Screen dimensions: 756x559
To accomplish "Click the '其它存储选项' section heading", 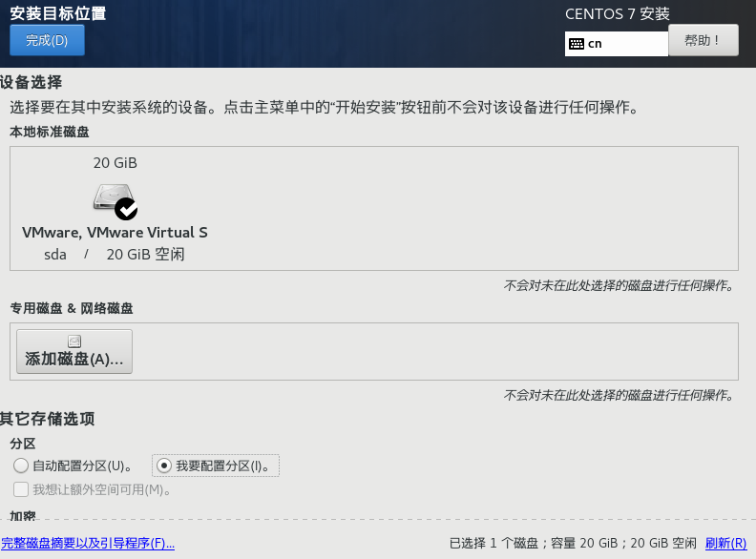I will tap(48, 418).
